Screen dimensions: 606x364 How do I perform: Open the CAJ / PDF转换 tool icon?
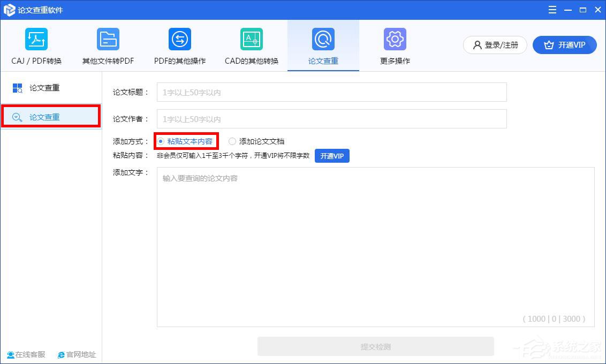36,39
